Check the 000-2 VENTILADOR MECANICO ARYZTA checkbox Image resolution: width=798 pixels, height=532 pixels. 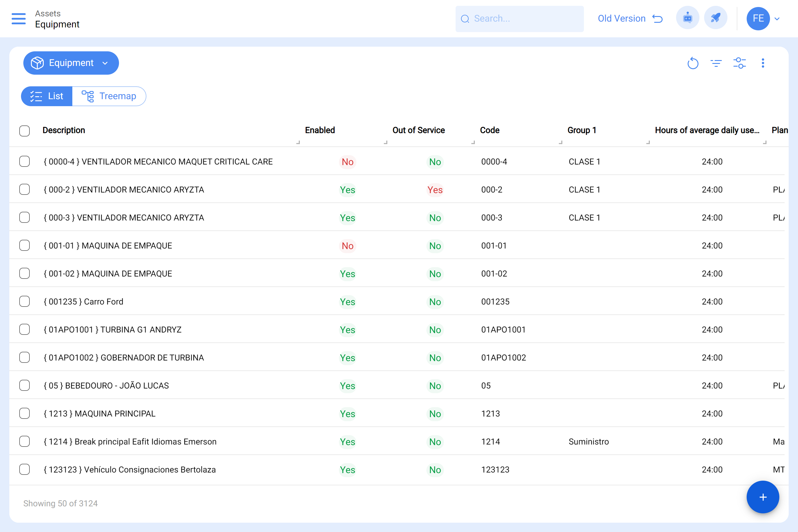point(24,189)
